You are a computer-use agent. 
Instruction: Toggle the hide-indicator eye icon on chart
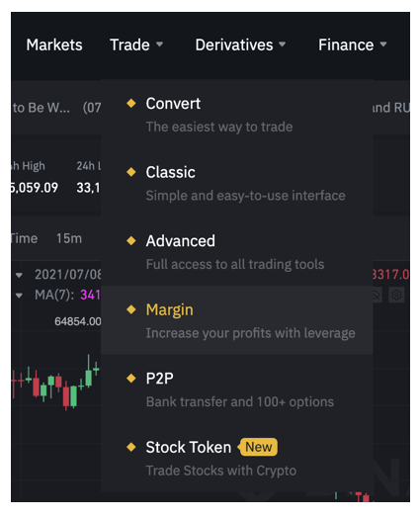click(x=378, y=295)
